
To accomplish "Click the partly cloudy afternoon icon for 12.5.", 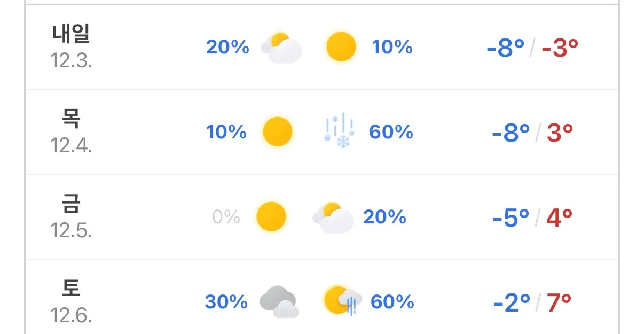I will [333, 218].
